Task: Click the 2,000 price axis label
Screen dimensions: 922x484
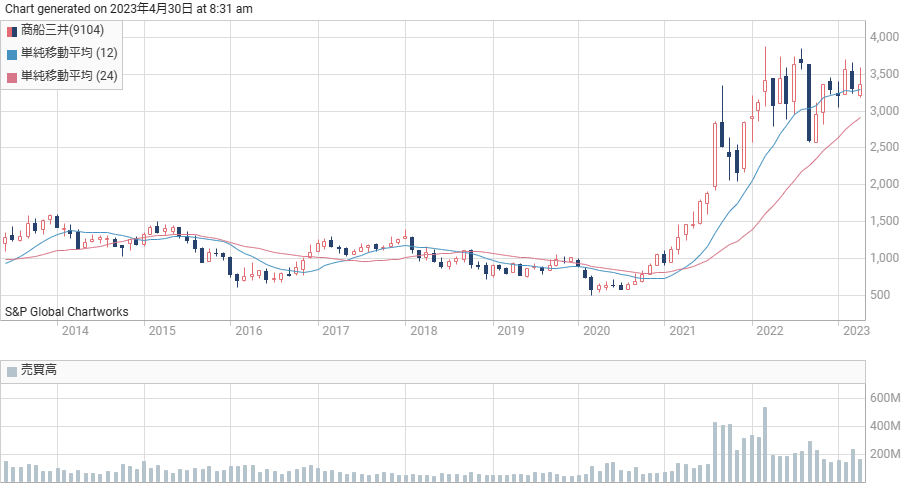Action: (x=884, y=184)
